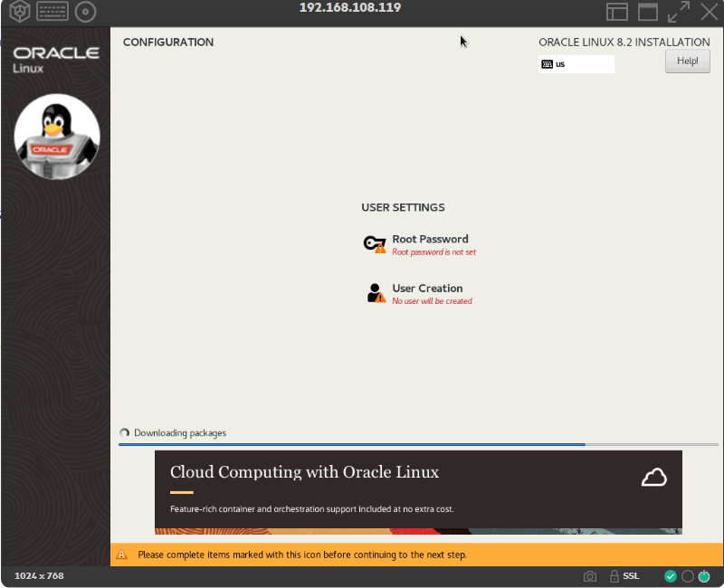Click the 'No user will be created' text

tap(433, 301)
